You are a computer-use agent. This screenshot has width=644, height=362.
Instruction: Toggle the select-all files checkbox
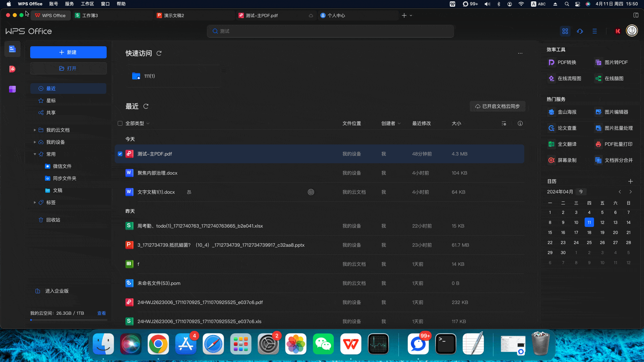120,123
